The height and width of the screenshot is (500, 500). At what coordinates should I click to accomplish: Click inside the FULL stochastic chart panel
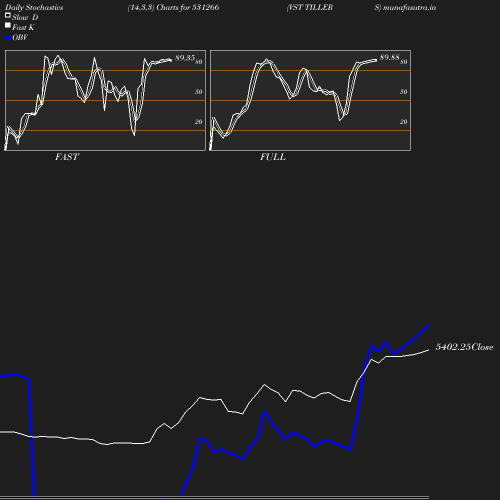coord(310,100)
